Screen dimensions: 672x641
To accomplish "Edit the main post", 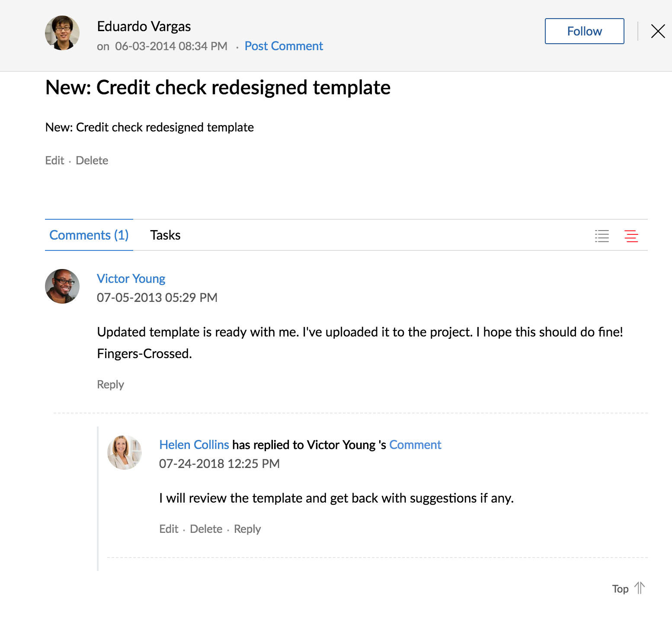I will (x=54, y=160).
